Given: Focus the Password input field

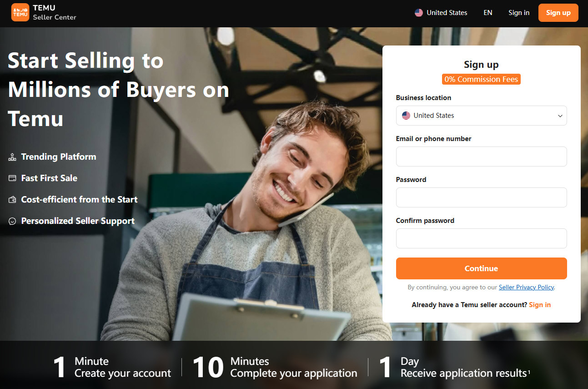Looking at the screenshot, I should click(x=481, y=197).
